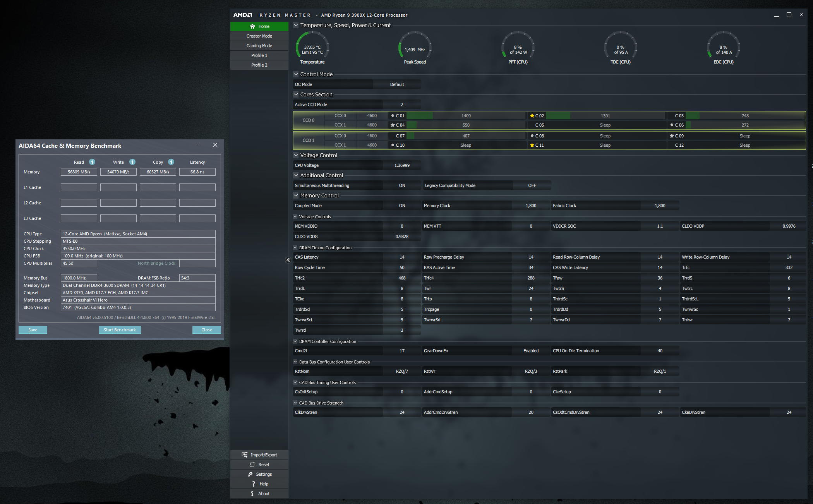Open Profile 2 tab
Screen dimensions: 813x504
click(259, 65)
